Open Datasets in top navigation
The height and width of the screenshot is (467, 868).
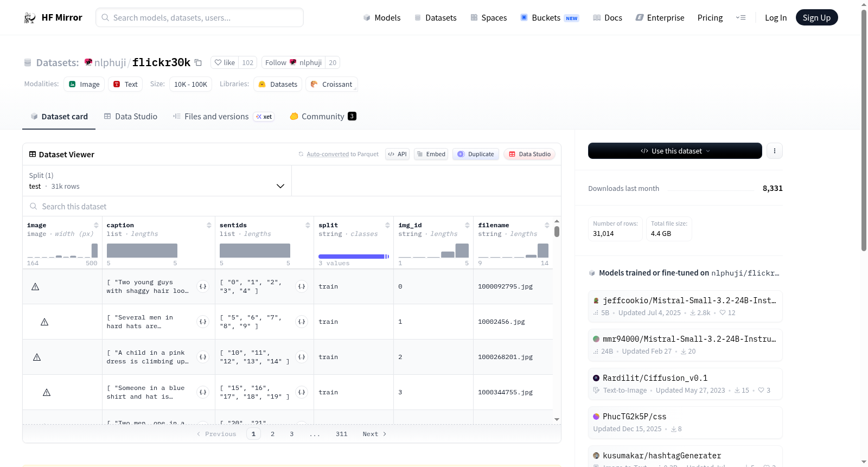[436, 18]
